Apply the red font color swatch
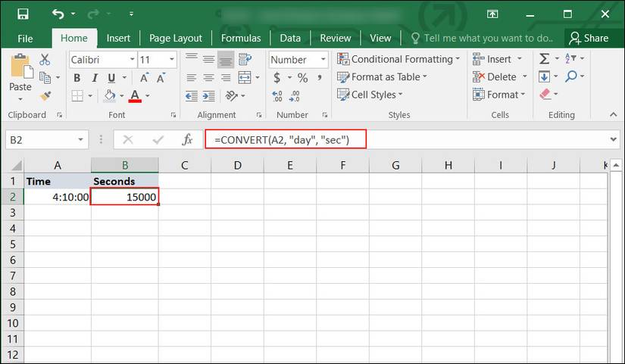The width and height of the screenshot is (625, 364). click(135, 95)
